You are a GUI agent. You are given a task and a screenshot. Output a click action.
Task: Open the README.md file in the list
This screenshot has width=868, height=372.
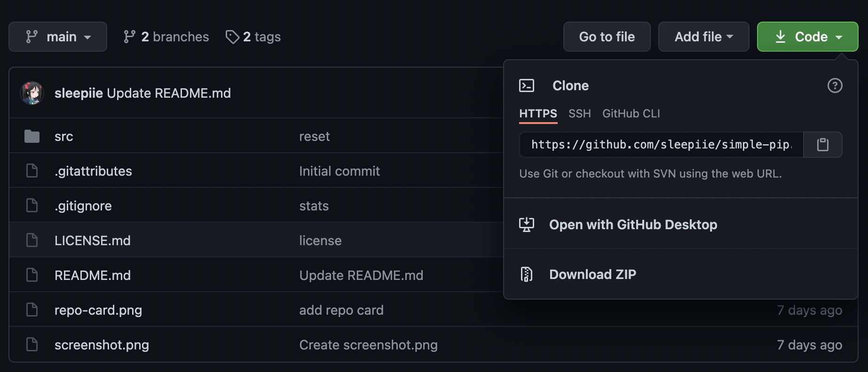(x=93, y=275)
